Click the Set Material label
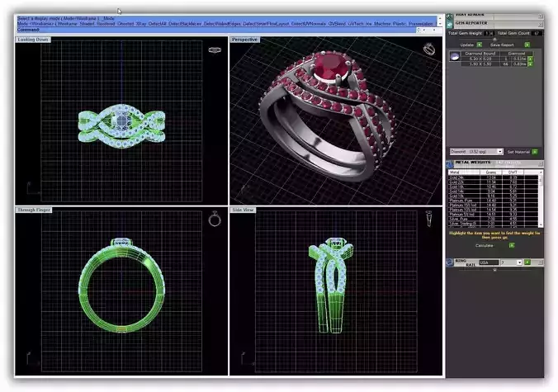558x392 pixels. click(518, 152)
